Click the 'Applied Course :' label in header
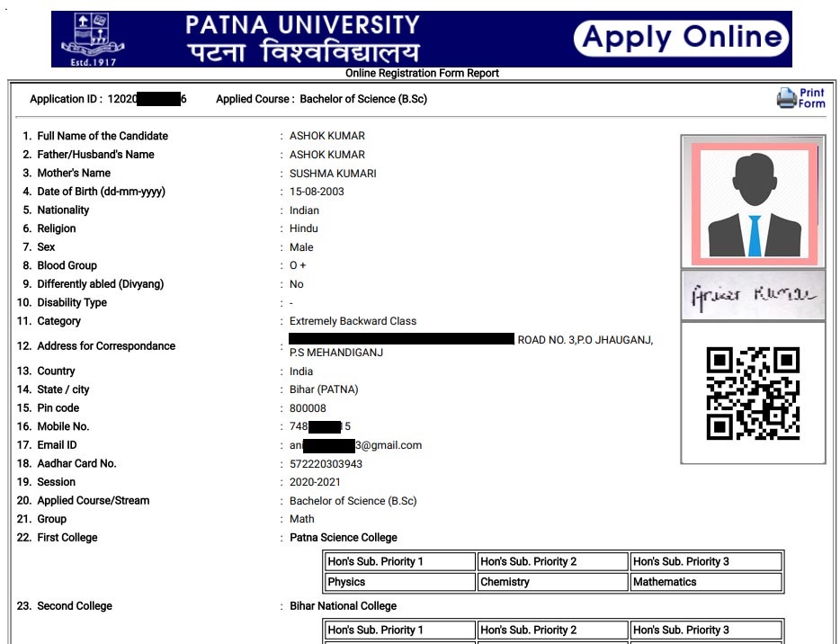This screenshot has height=644, width=840. click(x=255, y=99)
